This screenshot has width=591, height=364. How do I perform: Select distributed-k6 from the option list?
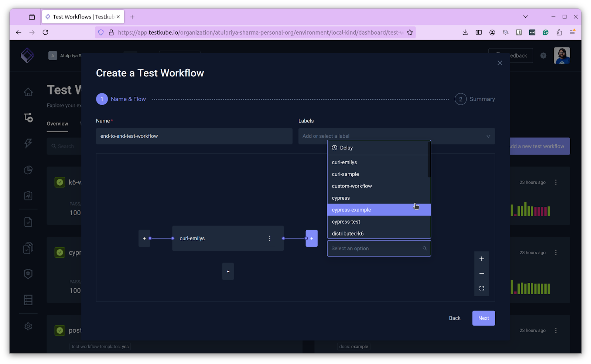coord(379,233)
